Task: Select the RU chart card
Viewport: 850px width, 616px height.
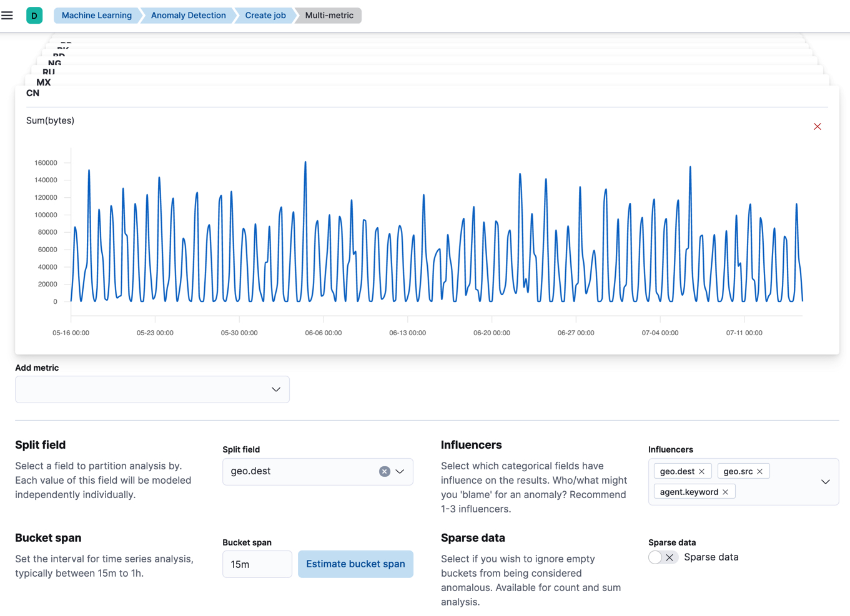Action: 47,73
